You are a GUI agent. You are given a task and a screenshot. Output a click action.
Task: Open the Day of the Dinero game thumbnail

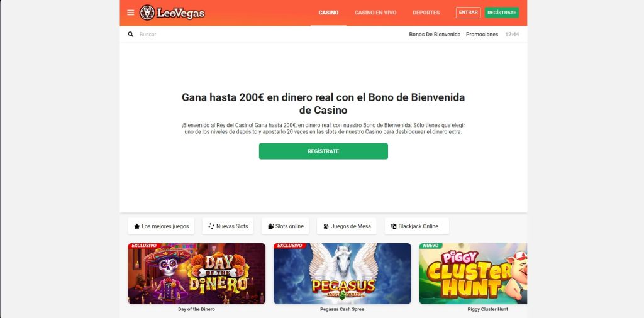tap(197, 273)
